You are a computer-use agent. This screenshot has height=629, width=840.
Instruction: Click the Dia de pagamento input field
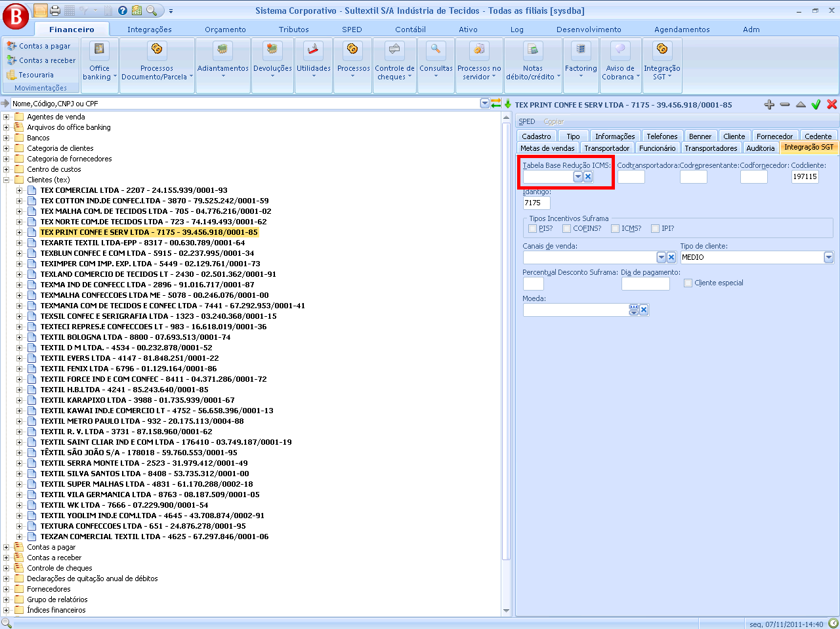(645, 283)
